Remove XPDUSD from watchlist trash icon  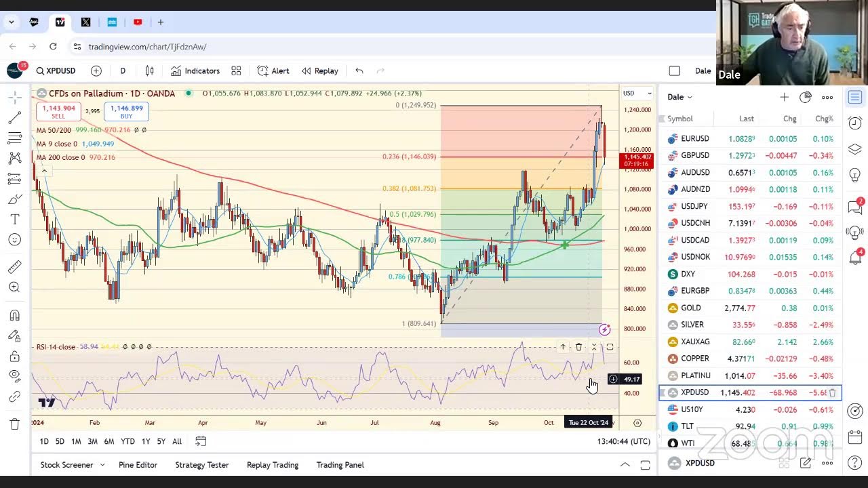click(x=832, y=392)
